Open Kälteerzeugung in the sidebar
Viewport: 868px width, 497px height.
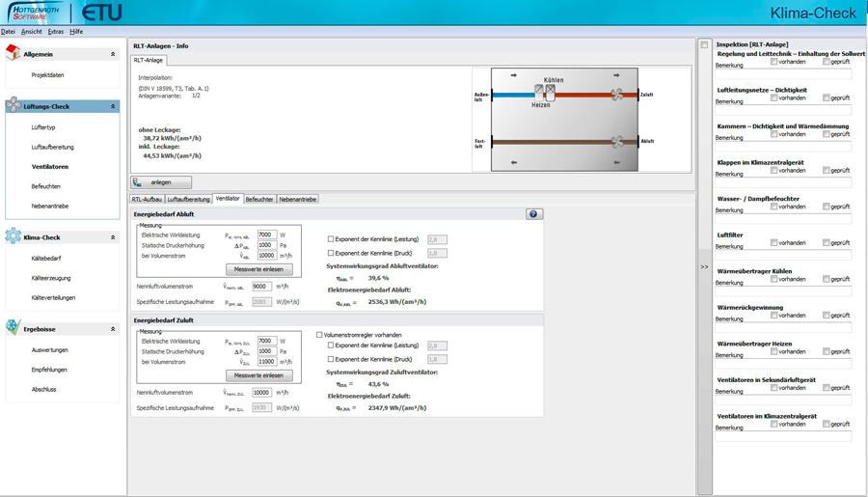coord(51,278)
